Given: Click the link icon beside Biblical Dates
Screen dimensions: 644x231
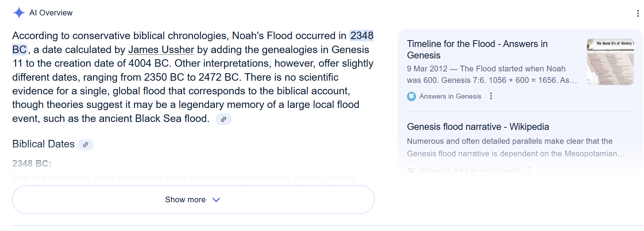Looking at the screenshot, I should click(x=85, y=145).
